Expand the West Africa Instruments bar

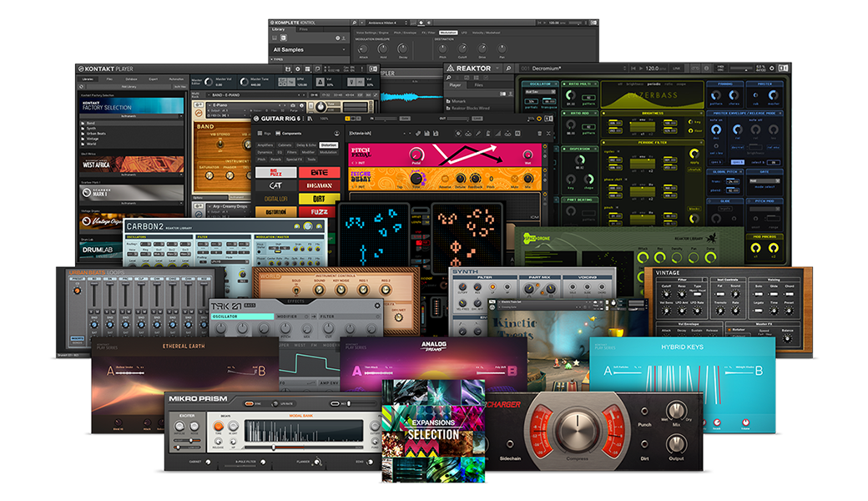[131, 175]
